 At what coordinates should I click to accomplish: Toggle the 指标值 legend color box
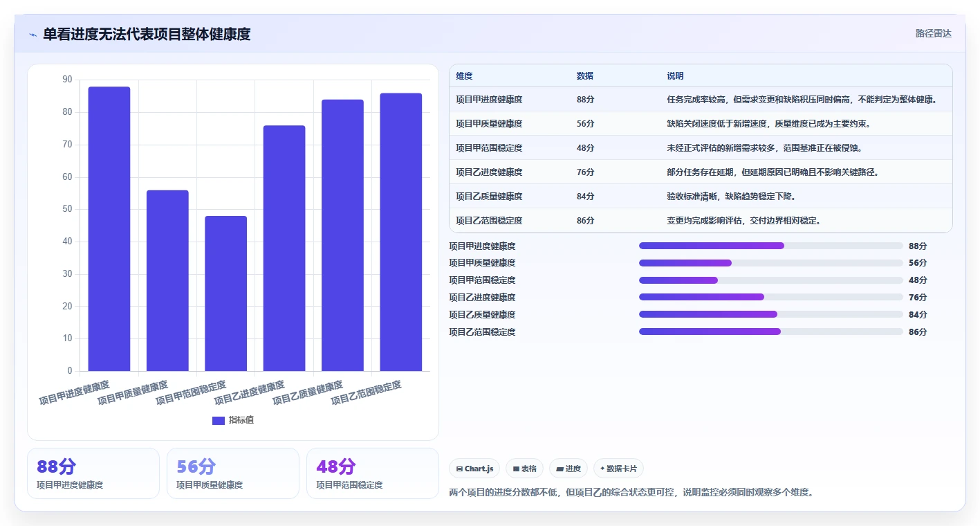pos(218,420)
